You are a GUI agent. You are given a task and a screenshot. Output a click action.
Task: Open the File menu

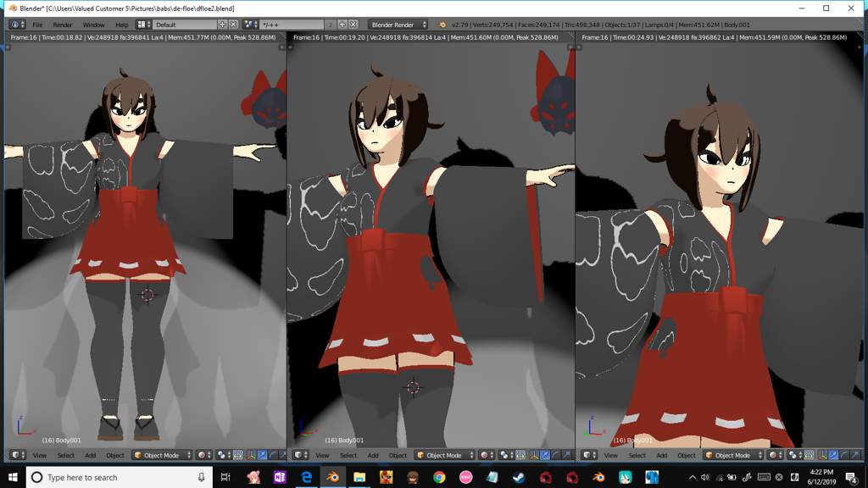(37, 25)
